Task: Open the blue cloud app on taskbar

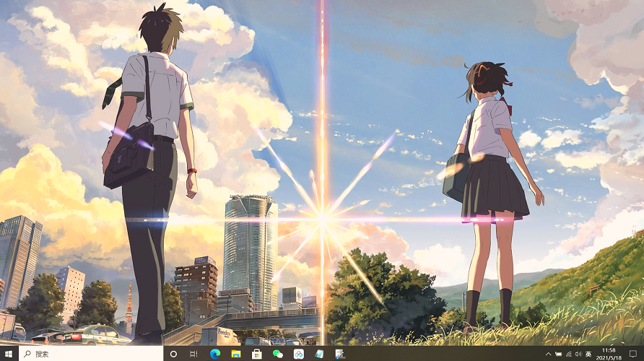Action: (299, 354)
